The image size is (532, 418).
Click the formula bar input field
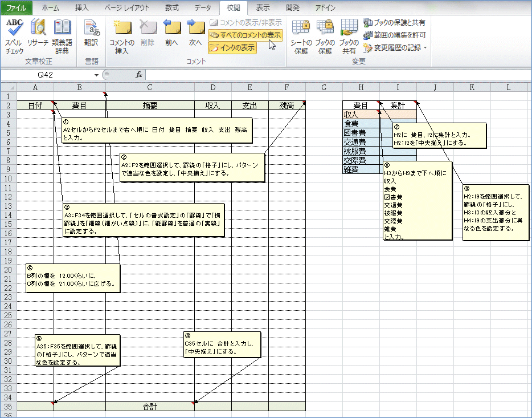pos(336,75)
